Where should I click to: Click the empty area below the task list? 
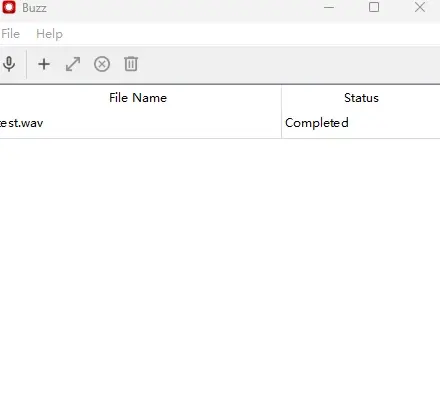(220, 277)
